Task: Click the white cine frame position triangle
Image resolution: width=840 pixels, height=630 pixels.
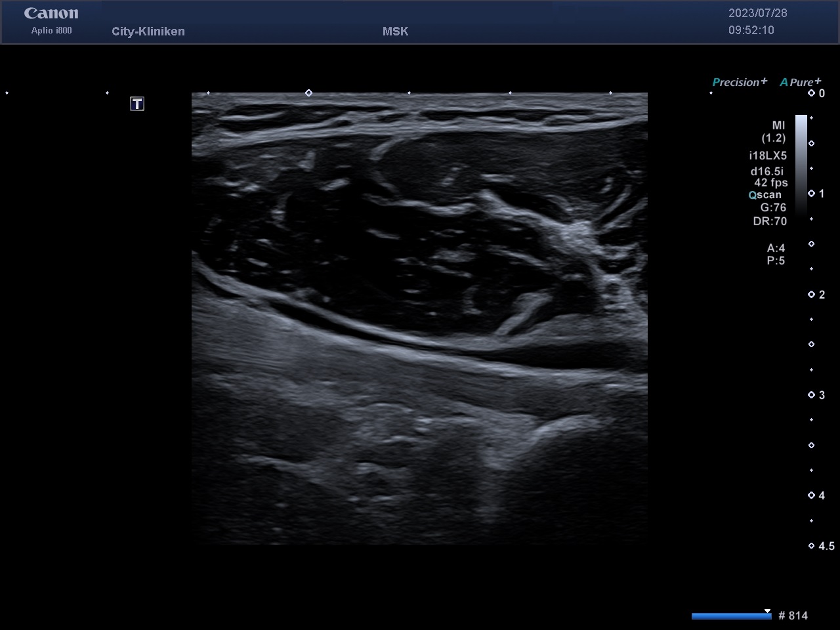Action: pyautogui.click(x=767, y=611)
